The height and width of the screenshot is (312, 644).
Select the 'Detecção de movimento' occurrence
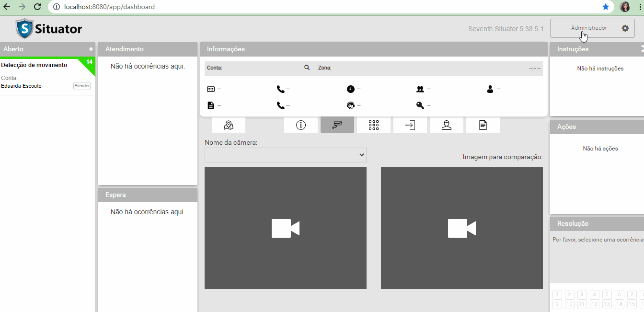point(34,65)
